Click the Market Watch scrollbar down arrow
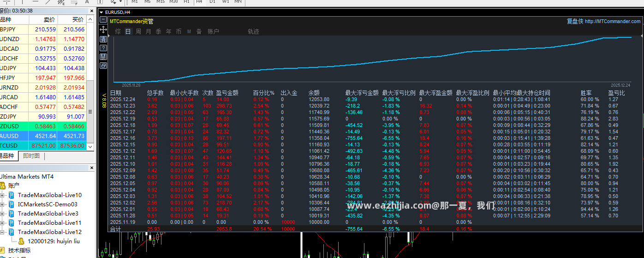This screenshot has width=644, height=258. (x=90, y=146)
